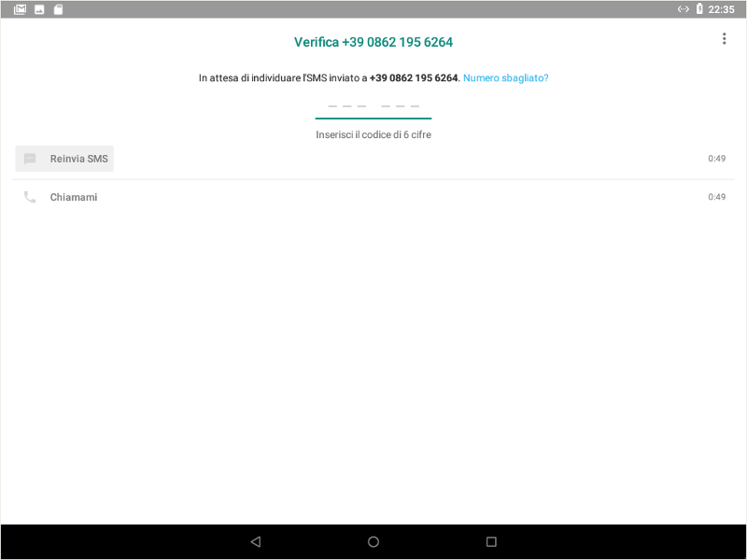Select the "Chiamami" option
Image resolution: width=747 pixels, height=560 pixels.
[73, 198]
